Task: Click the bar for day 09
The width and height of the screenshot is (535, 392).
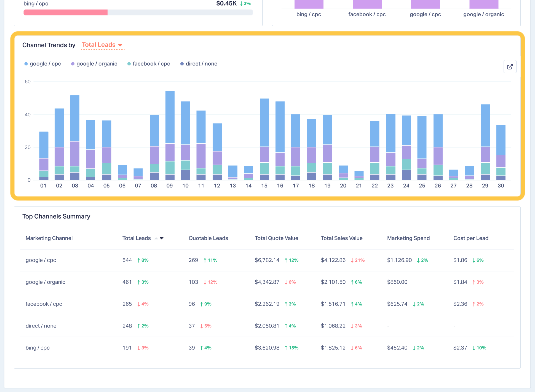Action: point(170,136)
